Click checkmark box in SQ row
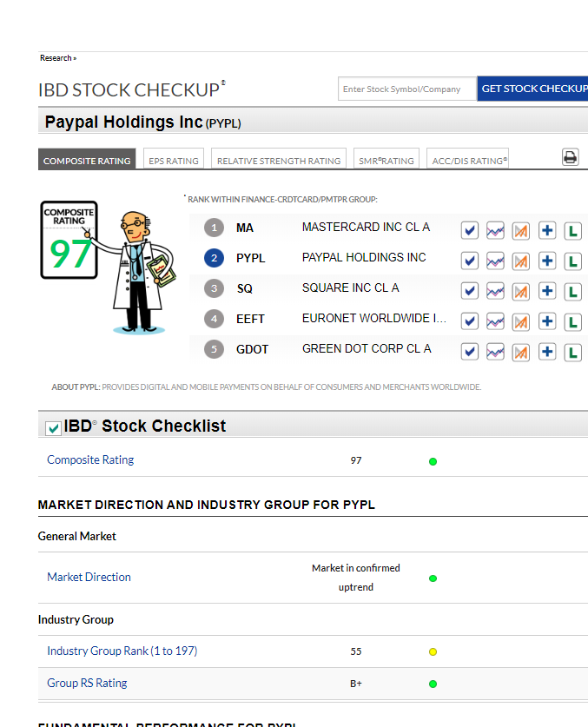588x727 pixels. (x=470, y=291)
